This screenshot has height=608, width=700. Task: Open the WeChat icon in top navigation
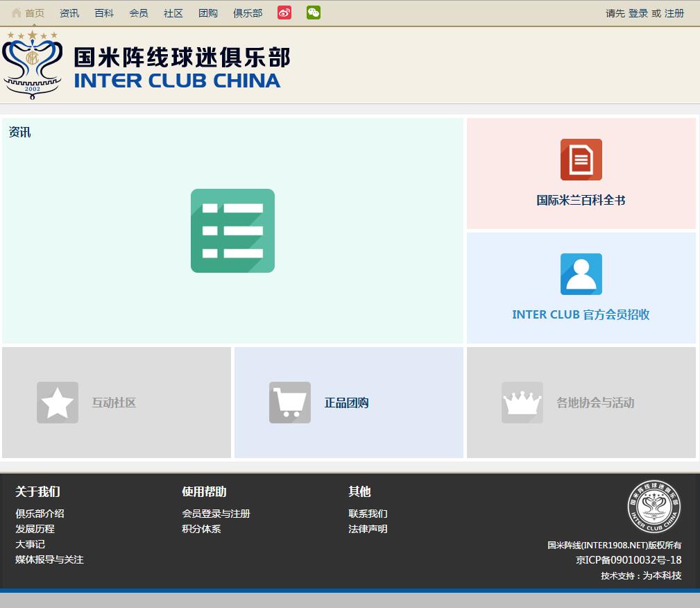point(314,12)
